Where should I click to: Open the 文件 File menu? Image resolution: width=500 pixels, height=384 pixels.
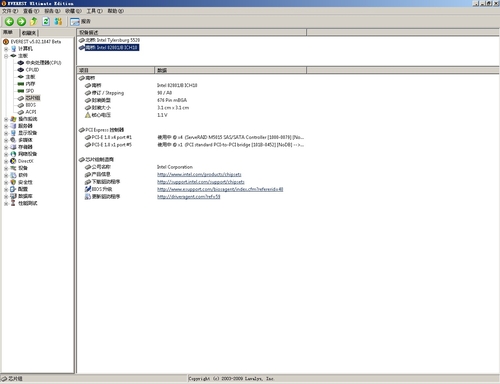click(10, 11)
